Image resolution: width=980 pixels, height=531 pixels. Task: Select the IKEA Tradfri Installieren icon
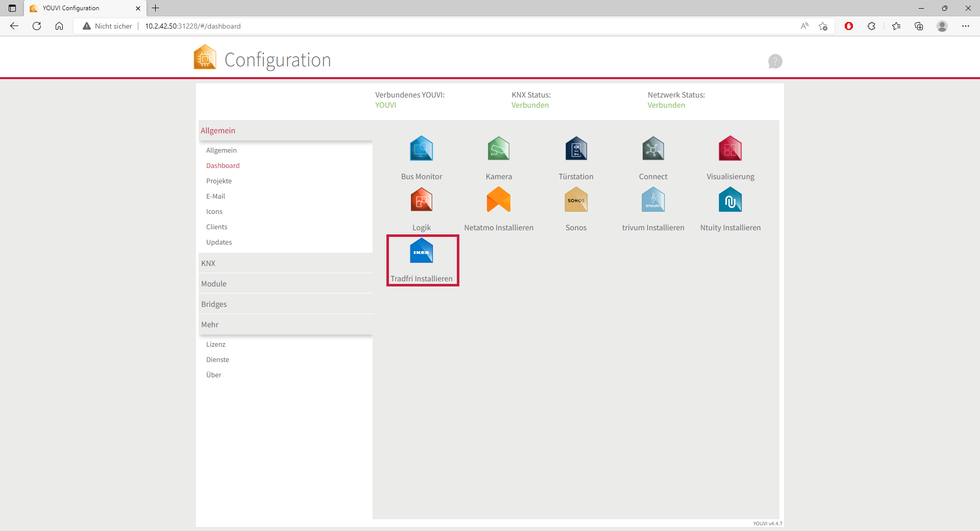(x=421, y=251)
